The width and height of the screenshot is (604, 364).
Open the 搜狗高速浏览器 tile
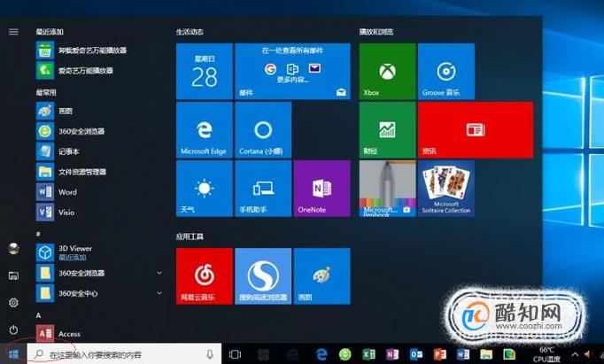(263, 276)
